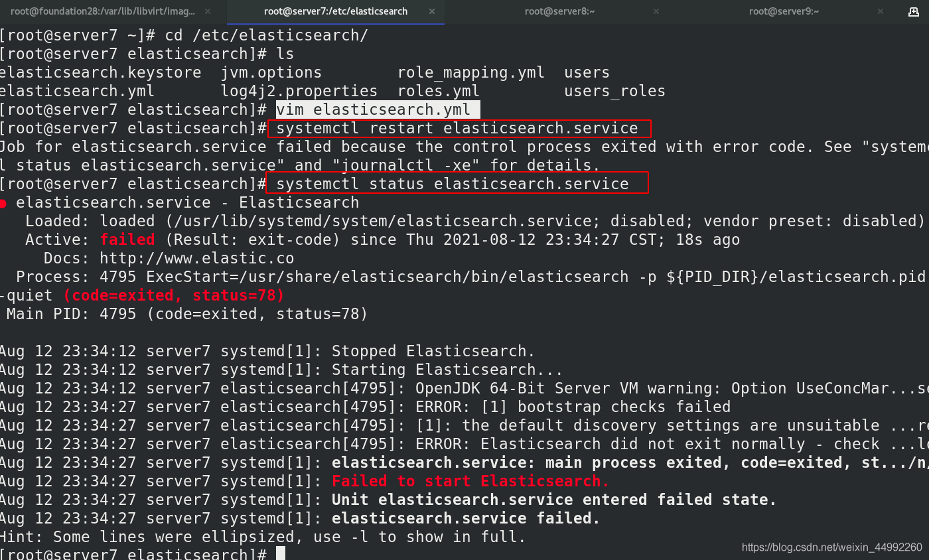Click the "Process: 4795 ExecStart" line
This screenshot has height=560, width=929.
coord(470,277)
